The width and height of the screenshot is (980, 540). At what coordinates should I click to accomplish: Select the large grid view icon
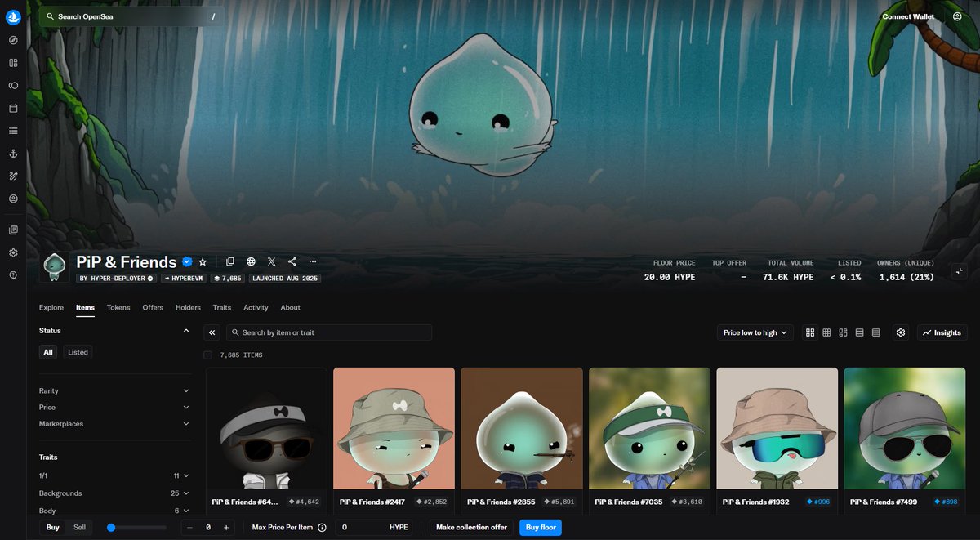810,332
